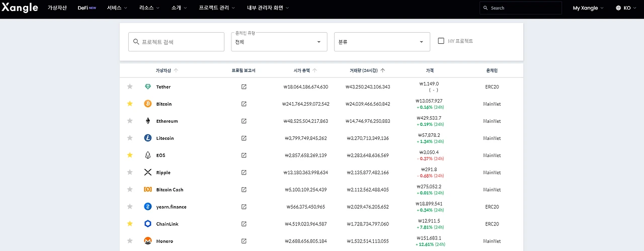This screenshot has width=644, height=251.
Task: Click the top Search input box
Action: pyautogui.click(x=521, y=8)
